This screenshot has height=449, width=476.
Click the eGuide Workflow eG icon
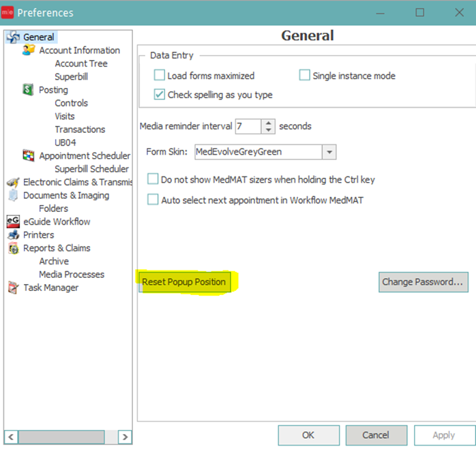click(x=12, y=221)
